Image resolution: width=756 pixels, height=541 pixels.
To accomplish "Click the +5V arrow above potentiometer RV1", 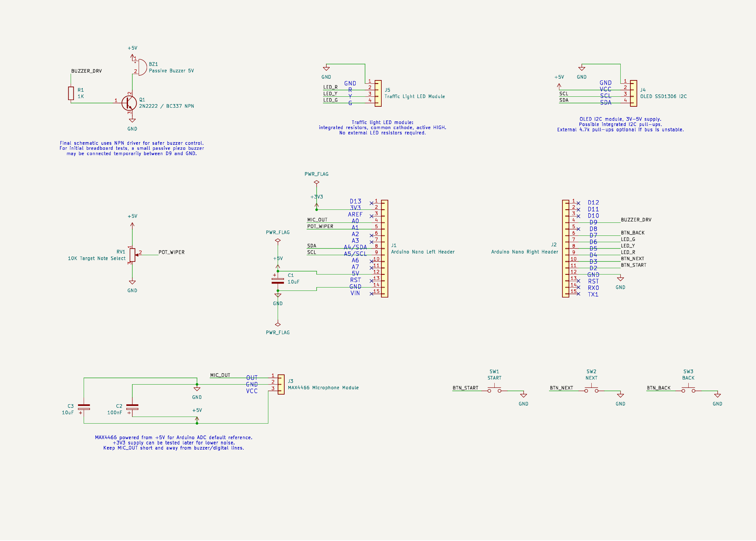I will point(132,225).
